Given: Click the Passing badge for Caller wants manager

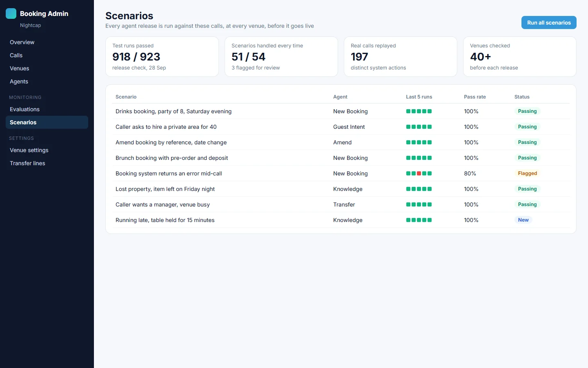Looking at the screenshot, I should tap(528, 204).
